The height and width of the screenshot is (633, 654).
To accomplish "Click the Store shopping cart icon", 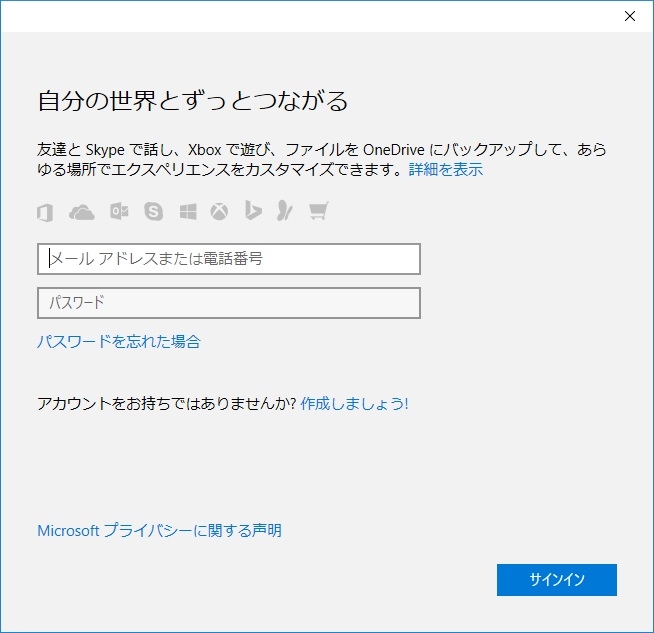I will click(x=319, y=212).
